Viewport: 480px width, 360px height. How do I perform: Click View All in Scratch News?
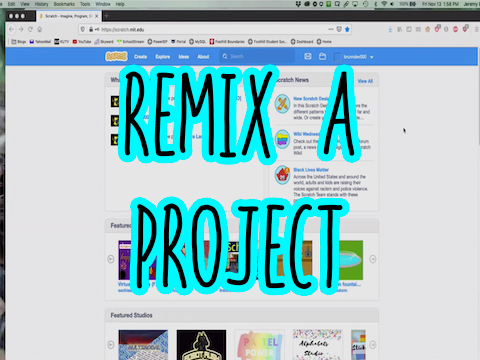point(365,81)
